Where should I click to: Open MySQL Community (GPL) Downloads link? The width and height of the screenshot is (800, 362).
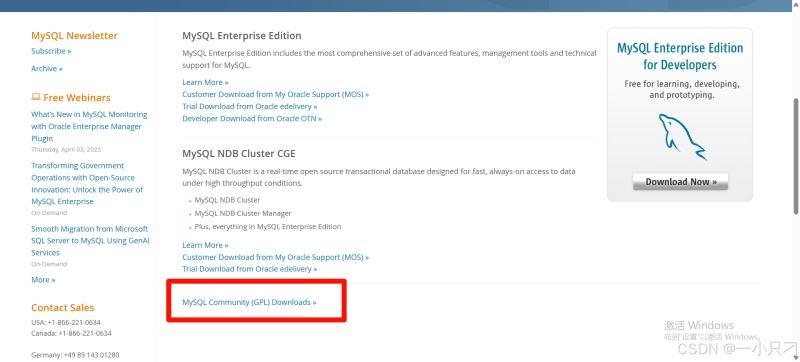pyautogui.click(x=249, y=302)
